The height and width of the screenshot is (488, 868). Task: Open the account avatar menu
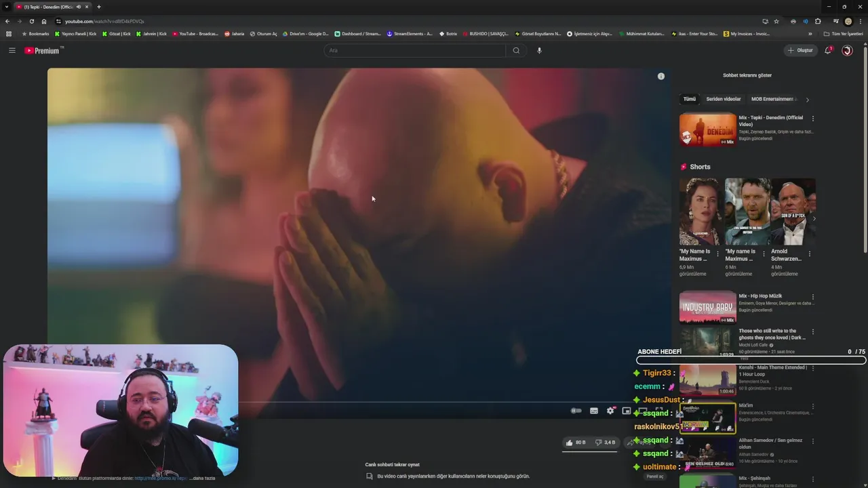point(847,50)
